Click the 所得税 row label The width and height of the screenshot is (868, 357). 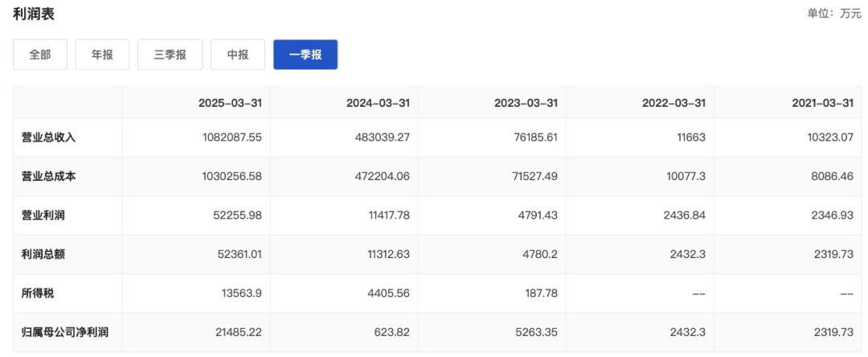(38, 293)
